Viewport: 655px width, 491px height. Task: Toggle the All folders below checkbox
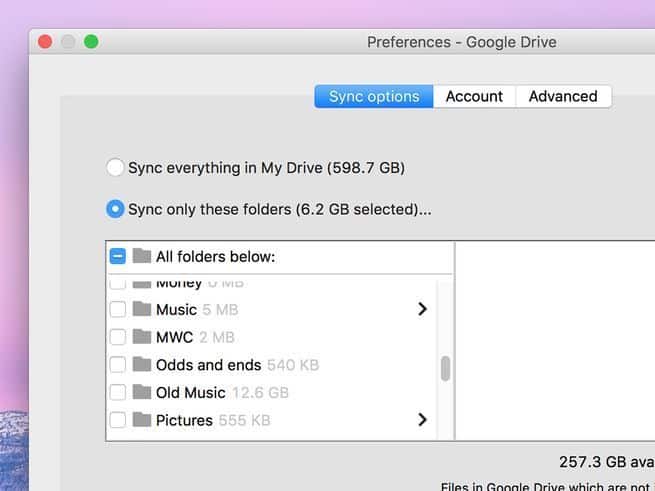[117, 257]
